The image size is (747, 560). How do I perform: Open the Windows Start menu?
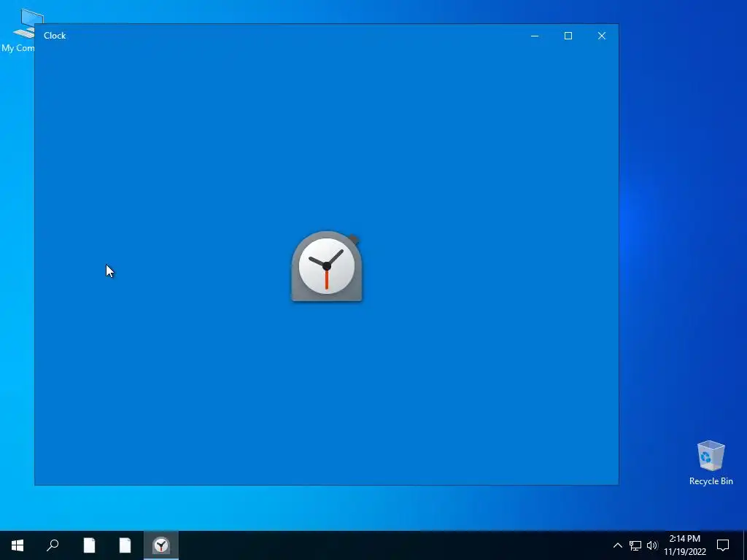[18, 545]
